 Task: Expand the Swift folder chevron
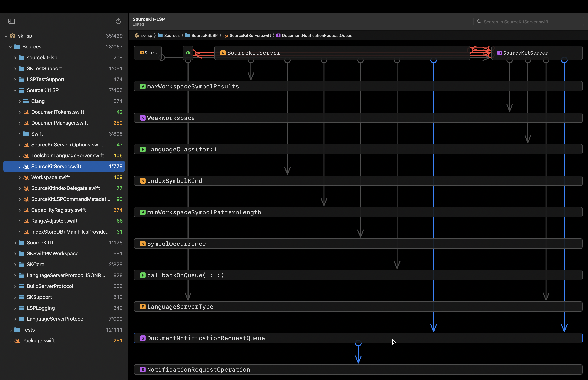[20, 134]
